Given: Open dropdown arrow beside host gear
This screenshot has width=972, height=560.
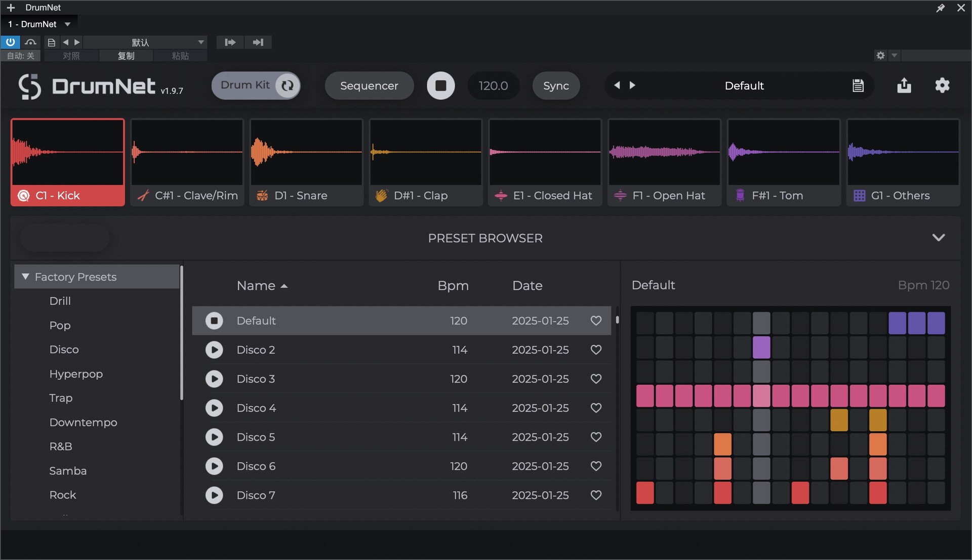Looking at the screenshot, I should (x=894, y=55).
